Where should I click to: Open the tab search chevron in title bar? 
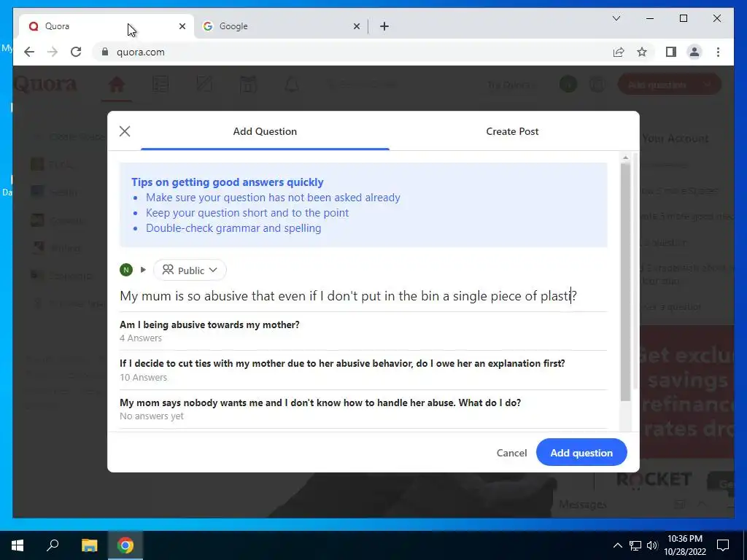616,18
